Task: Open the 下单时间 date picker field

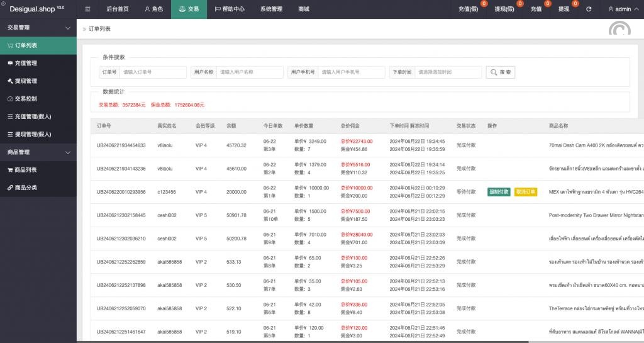Action: click(447, 72)
